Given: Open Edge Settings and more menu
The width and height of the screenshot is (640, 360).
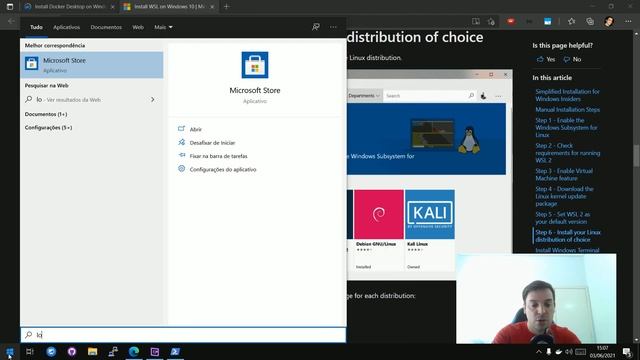Looking at the screenshot, I should 628,21.
